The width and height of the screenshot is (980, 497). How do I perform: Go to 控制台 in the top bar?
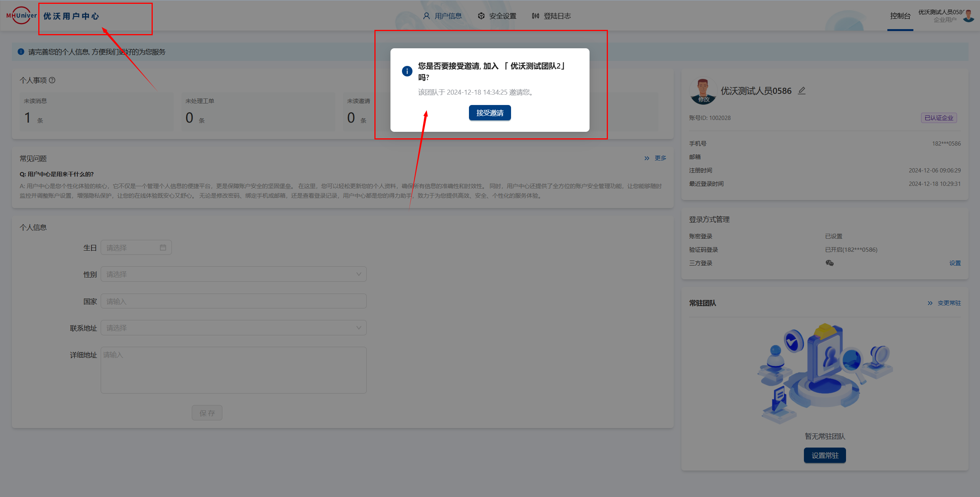[x=900, y=16]
